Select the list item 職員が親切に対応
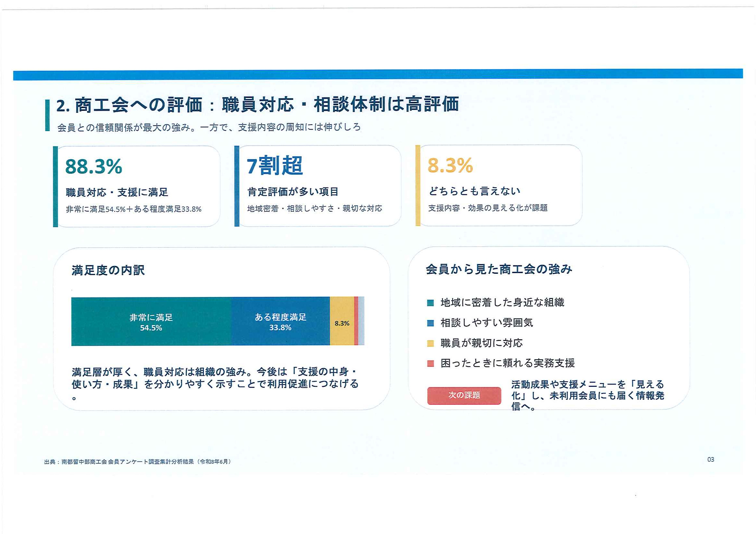The image size is (756, 534). point(481,343)
